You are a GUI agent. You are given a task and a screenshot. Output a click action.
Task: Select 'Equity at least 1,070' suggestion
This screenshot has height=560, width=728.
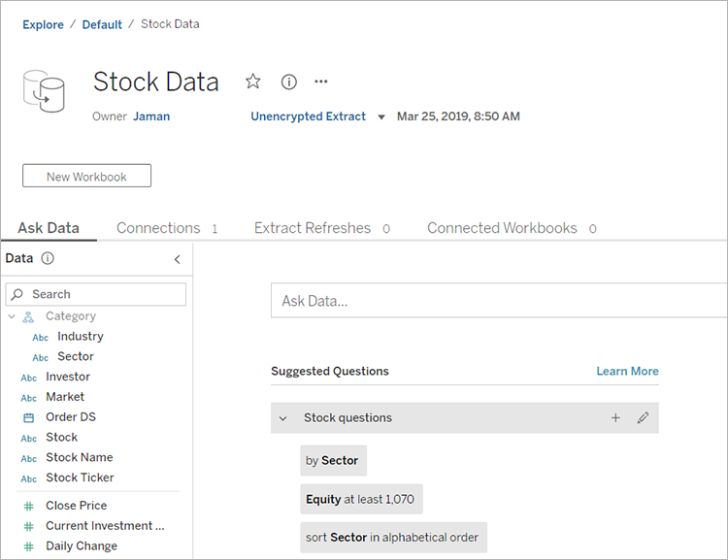(x=361, y=499)
